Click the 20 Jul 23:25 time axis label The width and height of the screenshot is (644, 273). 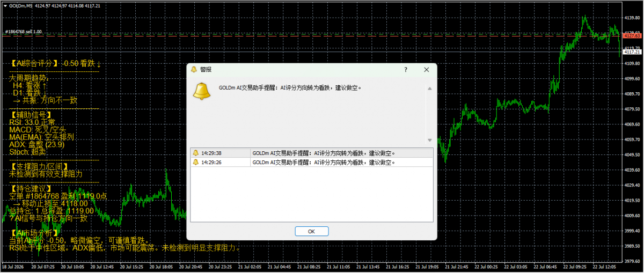[x=220, y=267]
